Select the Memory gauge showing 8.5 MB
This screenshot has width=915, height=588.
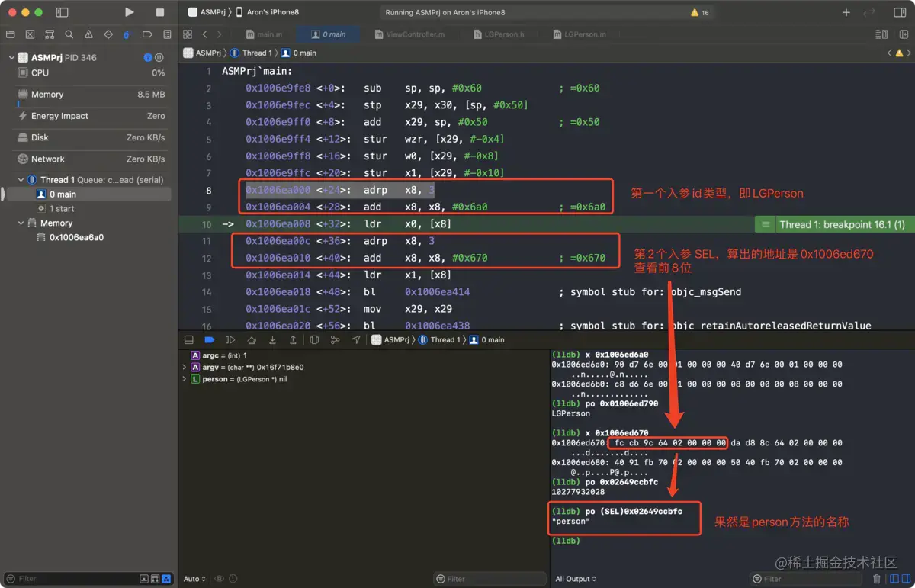91,95
